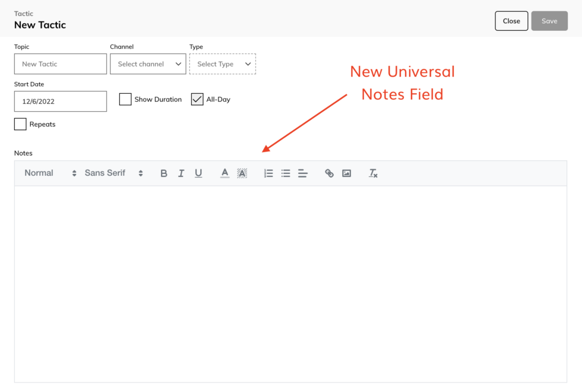This screenshot has width=582, height=392.
Task: Click the Close button
Action: (511, 20)
